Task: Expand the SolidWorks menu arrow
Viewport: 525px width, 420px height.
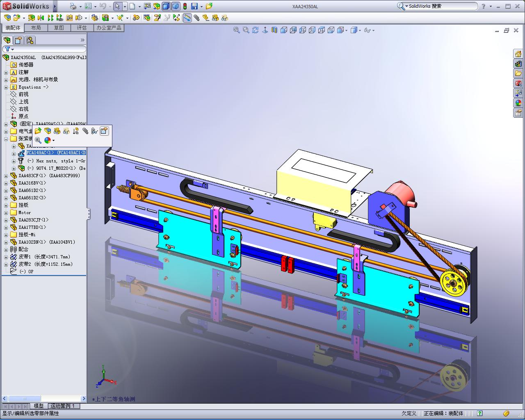Action: pyautogui.click(x=55, y=6)
